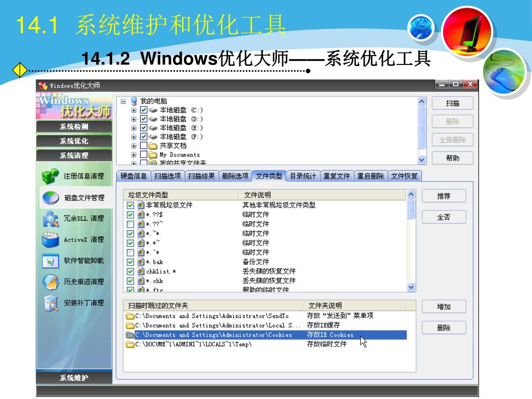The image size is (532, 399).
Task: Open 冗余DLL 清理 icon
Action: tap(50, 219)
